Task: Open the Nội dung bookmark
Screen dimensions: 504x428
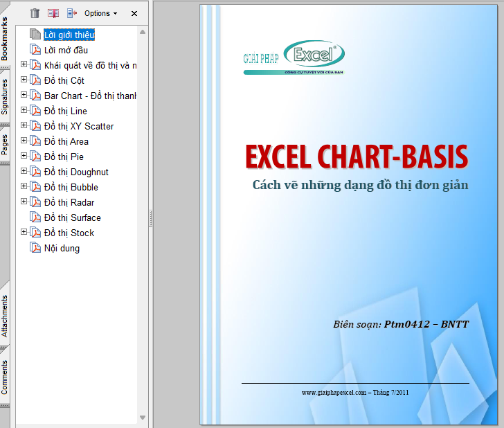Action: coord(62,248)
